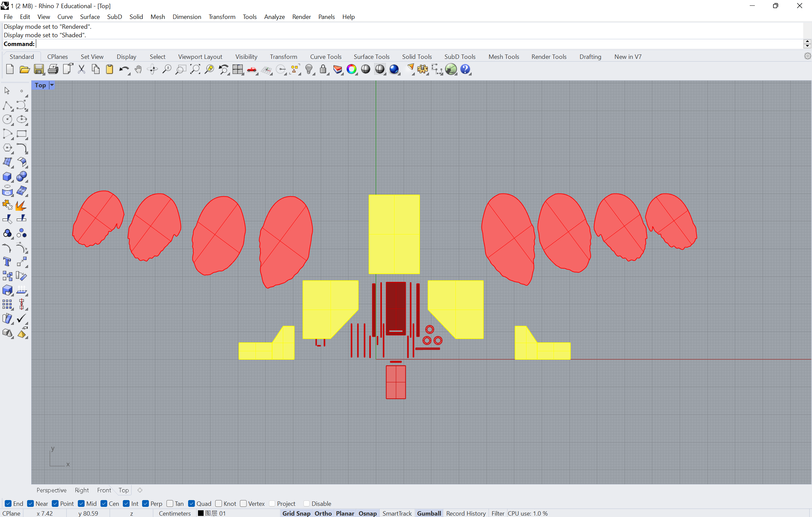The image size is (812, 517).
Task: Save the document with the floppy icon
Action: [x=39, y=69]
